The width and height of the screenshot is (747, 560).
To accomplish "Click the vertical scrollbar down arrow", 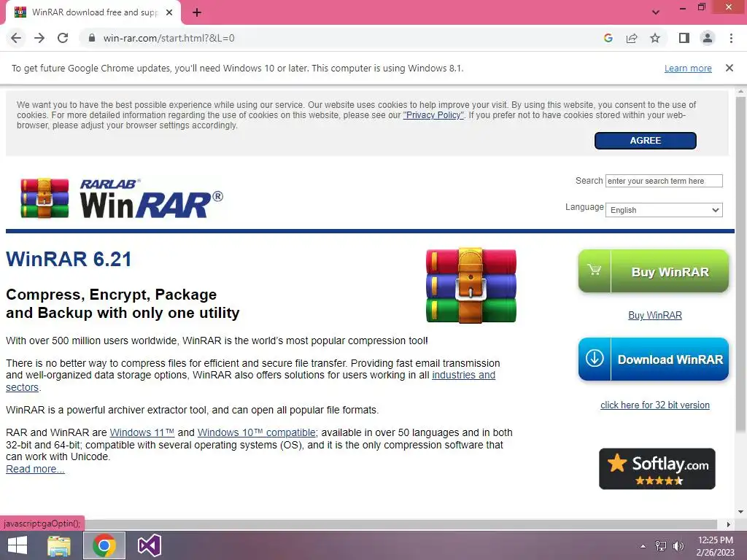I will pos(740,512).
